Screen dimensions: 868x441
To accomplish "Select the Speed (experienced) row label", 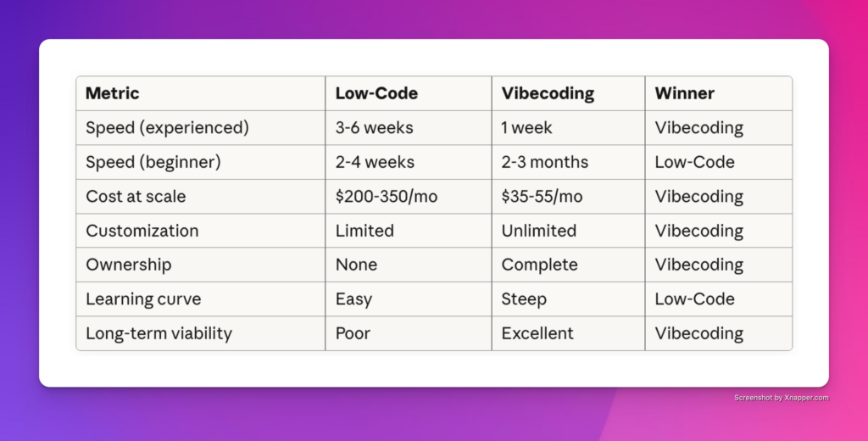I will pyautogui.click(x=167, y=128).
